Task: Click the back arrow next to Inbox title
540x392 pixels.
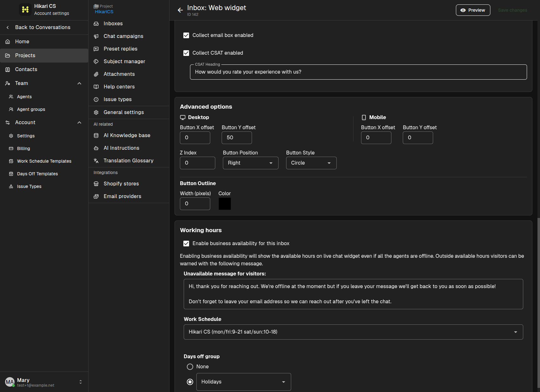Action: click(180, 10)
